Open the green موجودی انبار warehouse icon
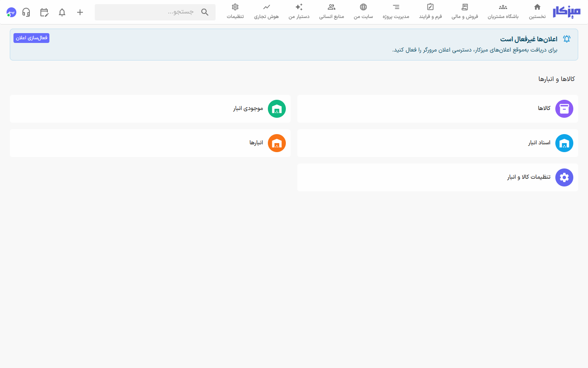This screenshot has width=588, height=368. (x=277, y=109)
